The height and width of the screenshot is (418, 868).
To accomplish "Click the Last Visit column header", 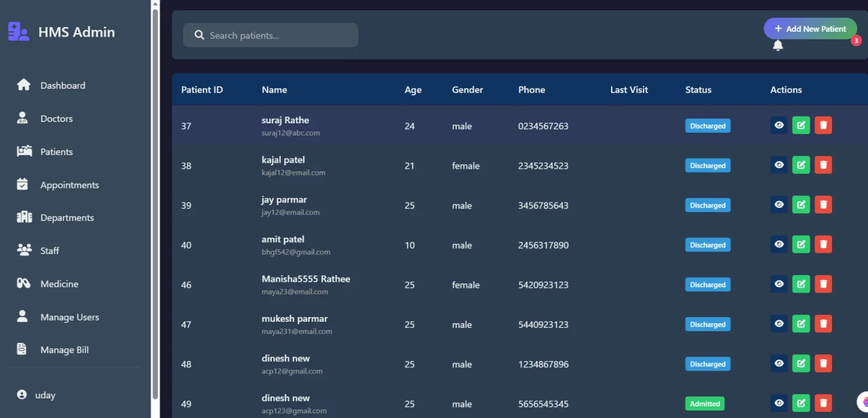I will 629,89.
